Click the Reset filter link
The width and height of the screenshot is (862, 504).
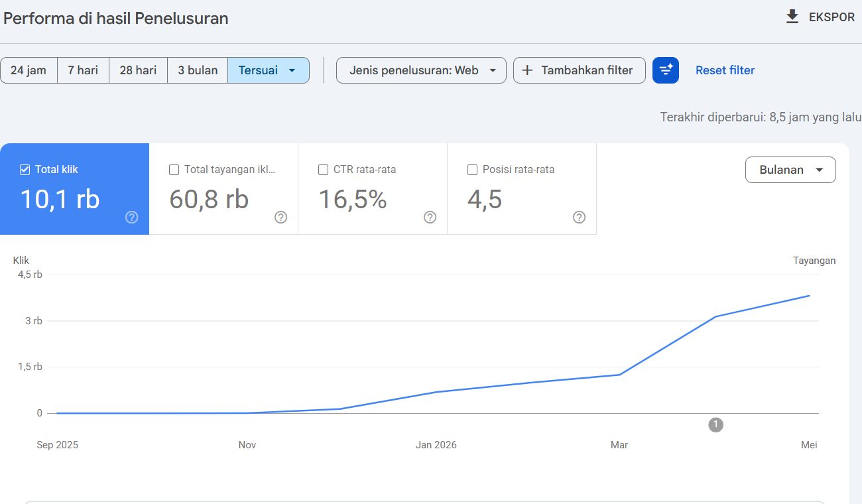[725, 70]
